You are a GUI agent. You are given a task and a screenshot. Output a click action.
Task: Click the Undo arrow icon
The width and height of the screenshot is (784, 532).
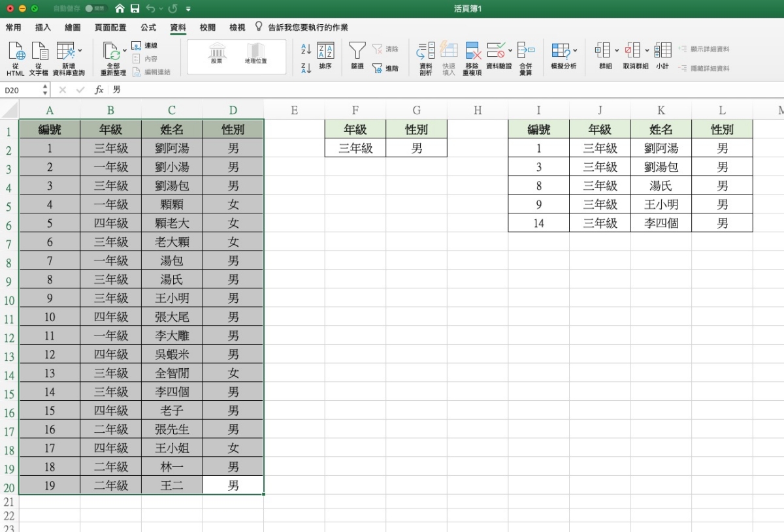[151, 8]
